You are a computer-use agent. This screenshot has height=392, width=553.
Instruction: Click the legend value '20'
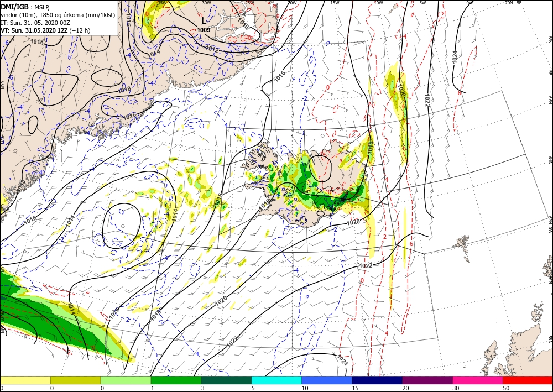(x=405, y=388)
